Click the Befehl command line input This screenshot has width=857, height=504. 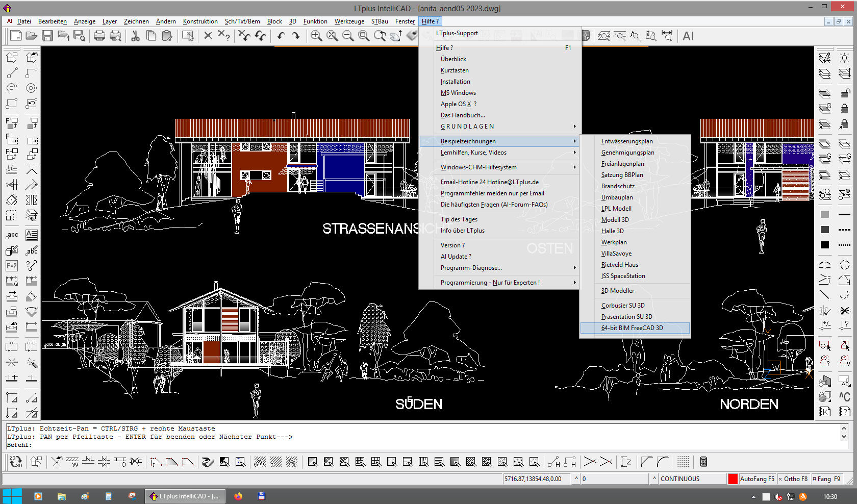point(423,445)
